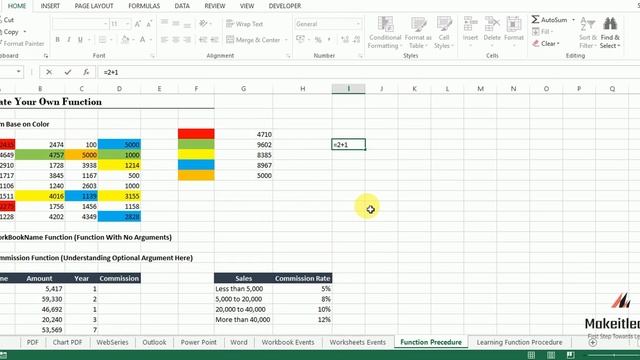
Task: Open the Font Size dropdown
Action: pyautogui.click(x=127, y=24)
